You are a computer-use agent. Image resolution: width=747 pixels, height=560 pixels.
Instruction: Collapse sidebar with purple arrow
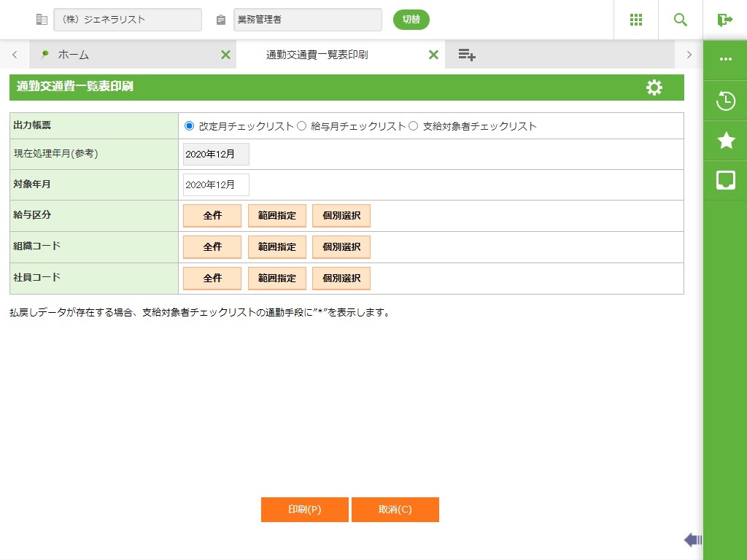pyautogui.click(x=692, y=540)
